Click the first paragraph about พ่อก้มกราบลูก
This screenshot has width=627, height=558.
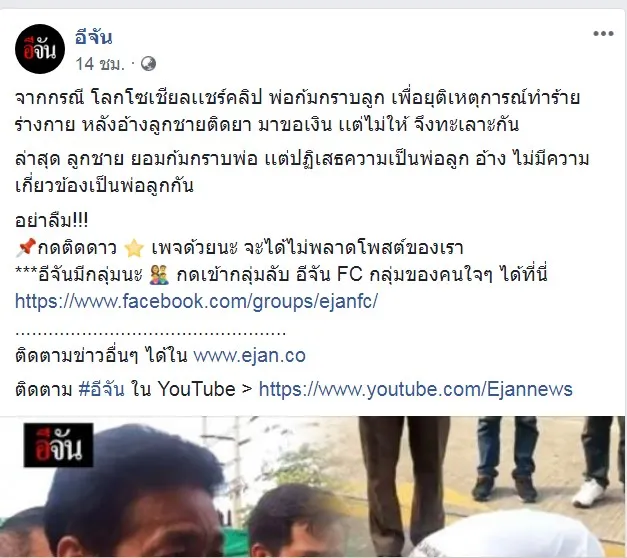297,111
